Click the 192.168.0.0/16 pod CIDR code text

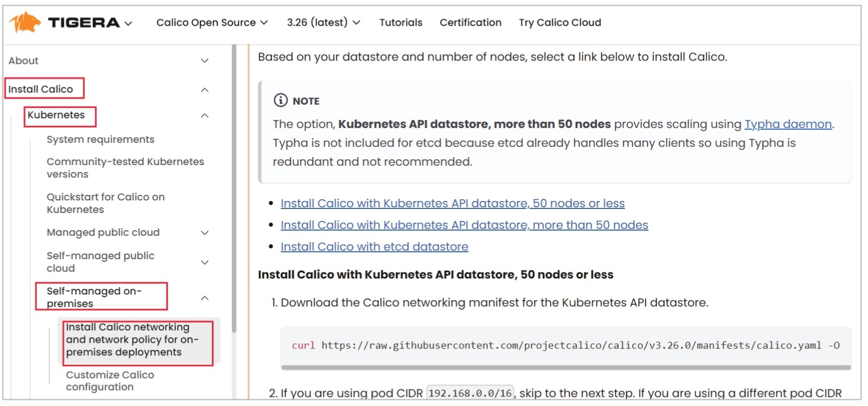tap(470, 393)
